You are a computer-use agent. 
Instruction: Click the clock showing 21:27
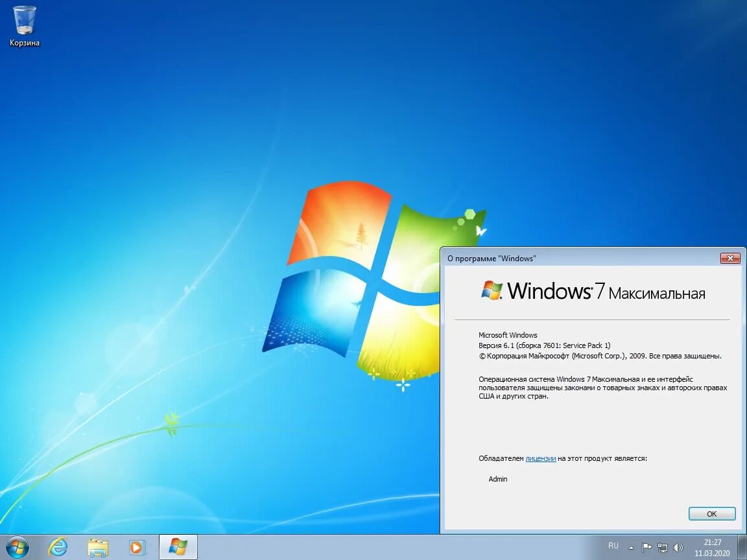712,542
